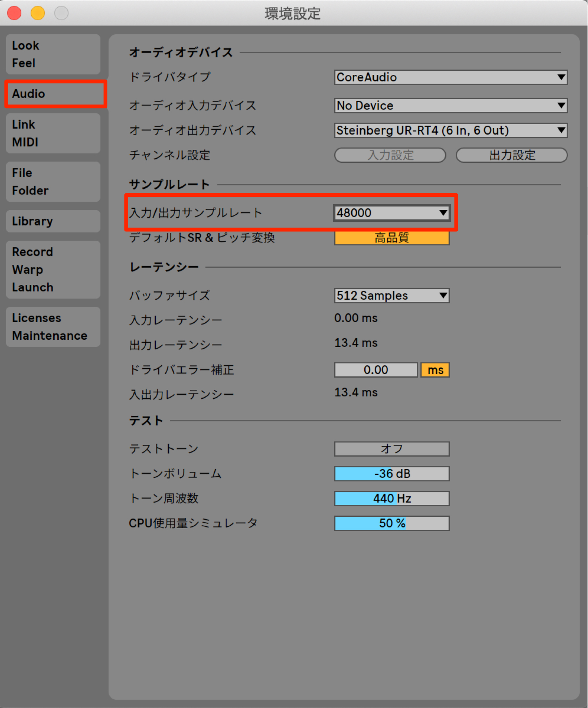The height and width of the screenshot is (708, 588).
Task: Click the サンプルレート section heading
Action: 169,185
